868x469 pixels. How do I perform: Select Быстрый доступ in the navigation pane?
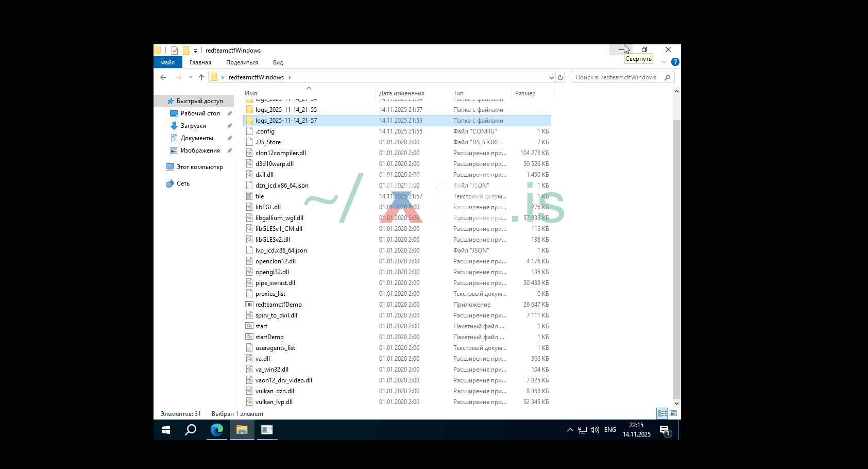[x=199, y=101]
